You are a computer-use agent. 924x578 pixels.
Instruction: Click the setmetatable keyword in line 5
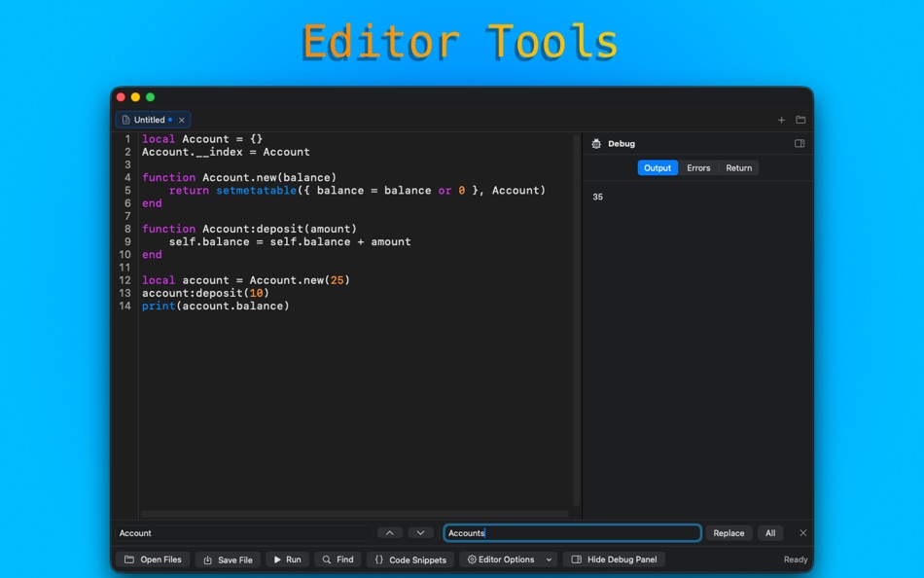[257, 191]
